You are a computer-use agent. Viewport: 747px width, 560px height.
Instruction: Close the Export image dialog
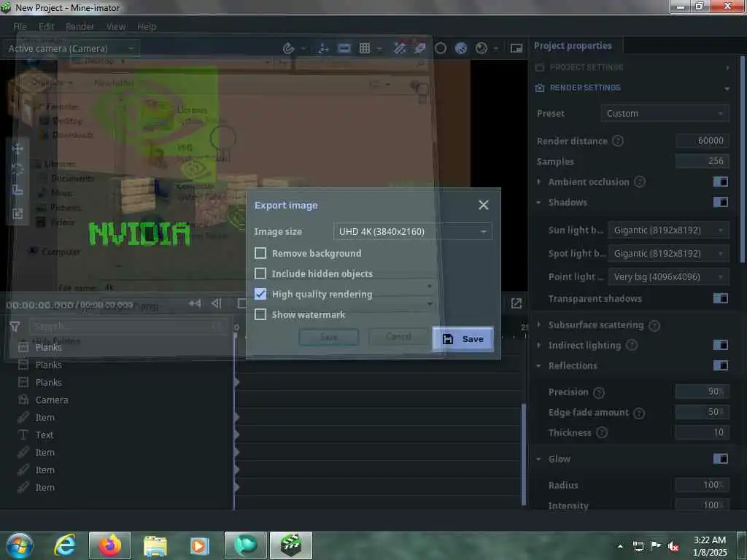click(484, 205)
